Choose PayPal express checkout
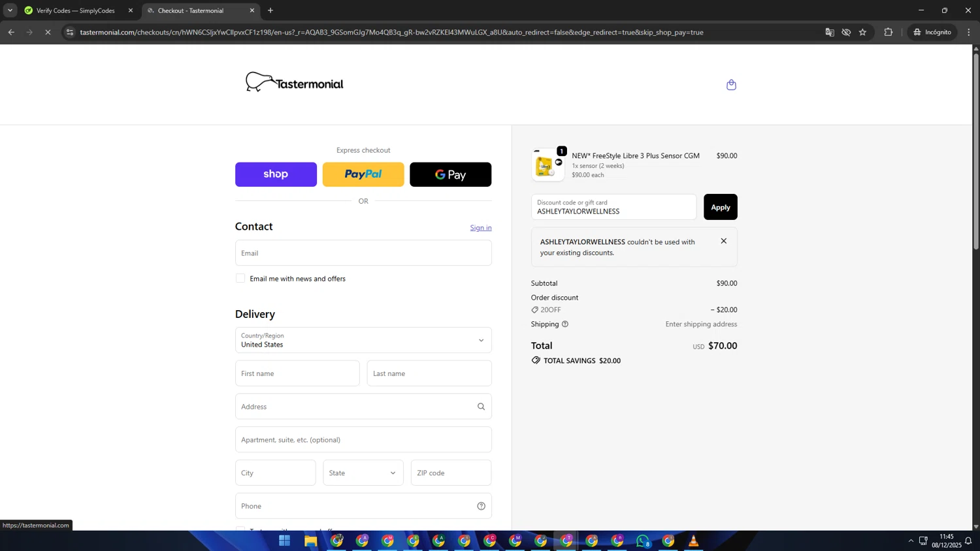The height and width of the screenshot is (551, 980). click(363, 174)
